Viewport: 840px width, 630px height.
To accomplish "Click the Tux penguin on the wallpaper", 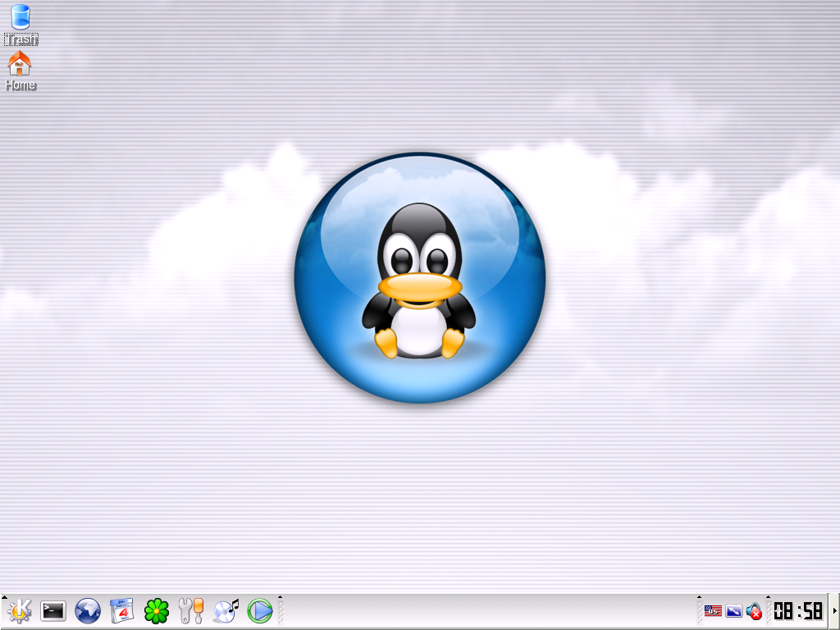I will pyautogui.click(x=419, y=279).
